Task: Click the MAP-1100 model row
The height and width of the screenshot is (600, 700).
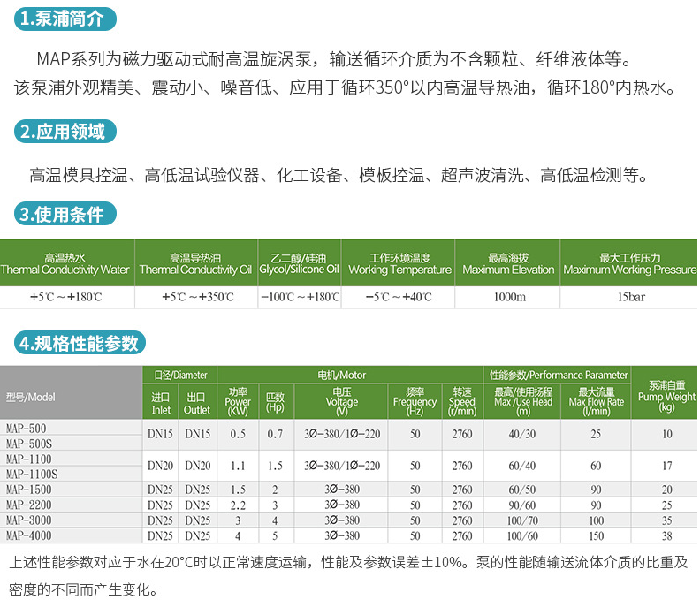Action: point(71,459)
